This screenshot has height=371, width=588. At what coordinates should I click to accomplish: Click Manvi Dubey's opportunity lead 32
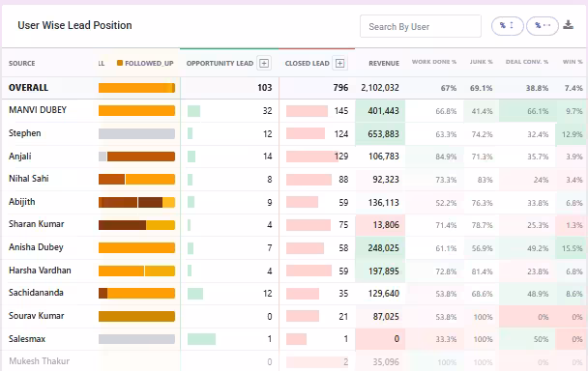pyautogui.click(x=267, y=111)
